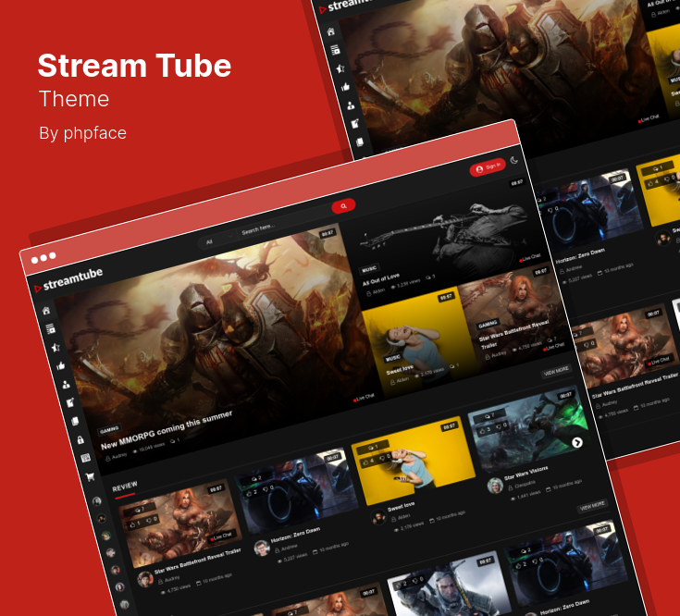The image size is (680, 616).
Task: Click author Cleopatra under Star Wars Visions
Action: tap(524, 486)
